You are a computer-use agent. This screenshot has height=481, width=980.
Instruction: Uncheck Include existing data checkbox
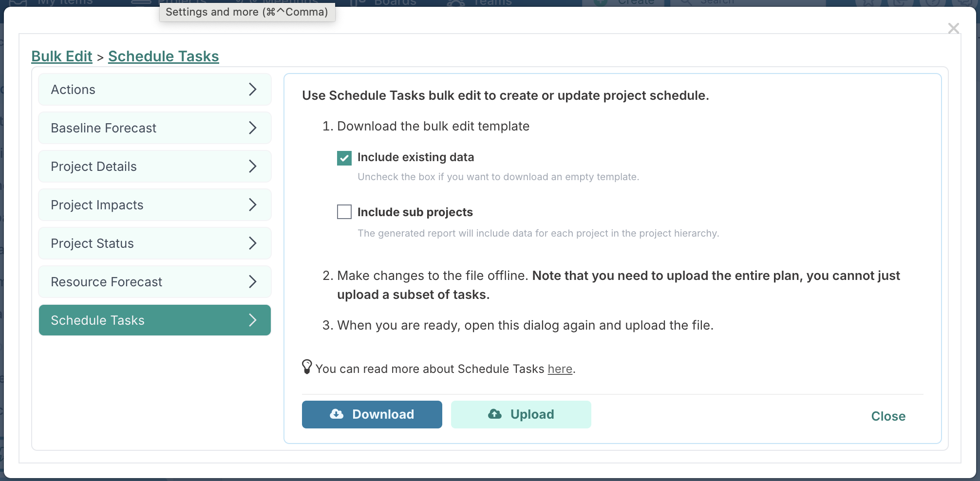[344, 158]
